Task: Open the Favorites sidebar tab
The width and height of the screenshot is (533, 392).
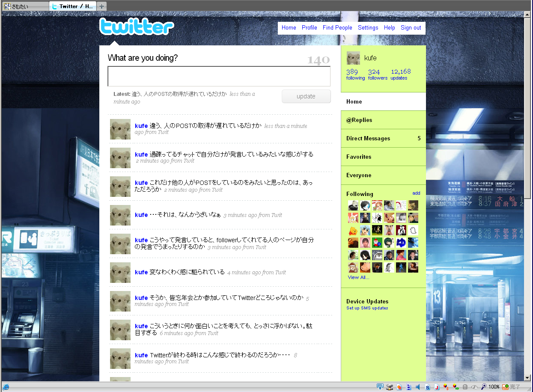Action: coord(383,157)
